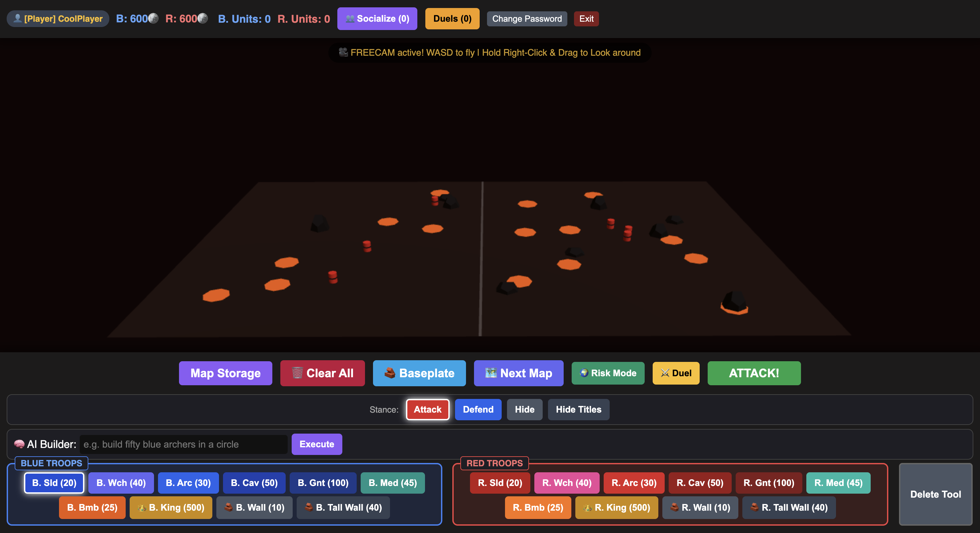
Task: Start the battle with ATTACK!
Action: (x=754, y=373)
